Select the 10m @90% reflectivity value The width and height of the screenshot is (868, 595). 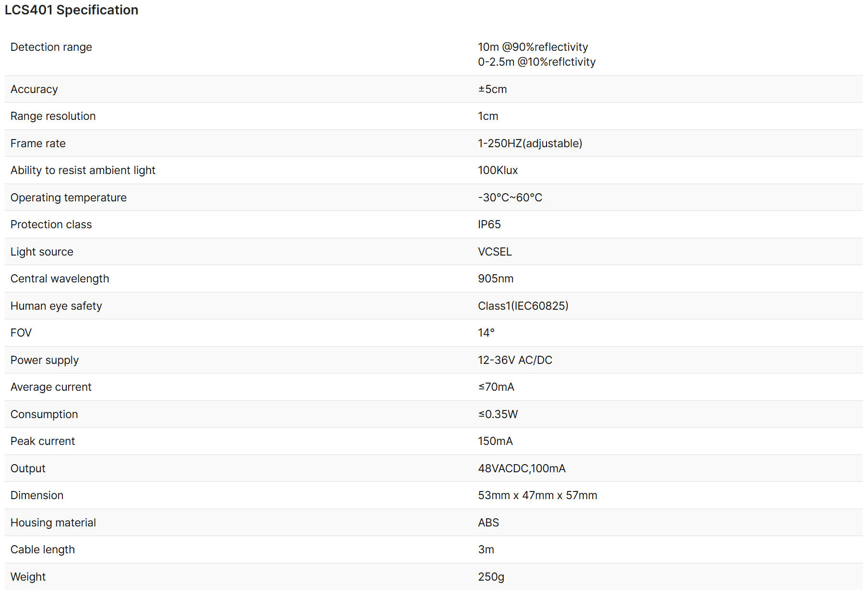(x=533, y=47)
